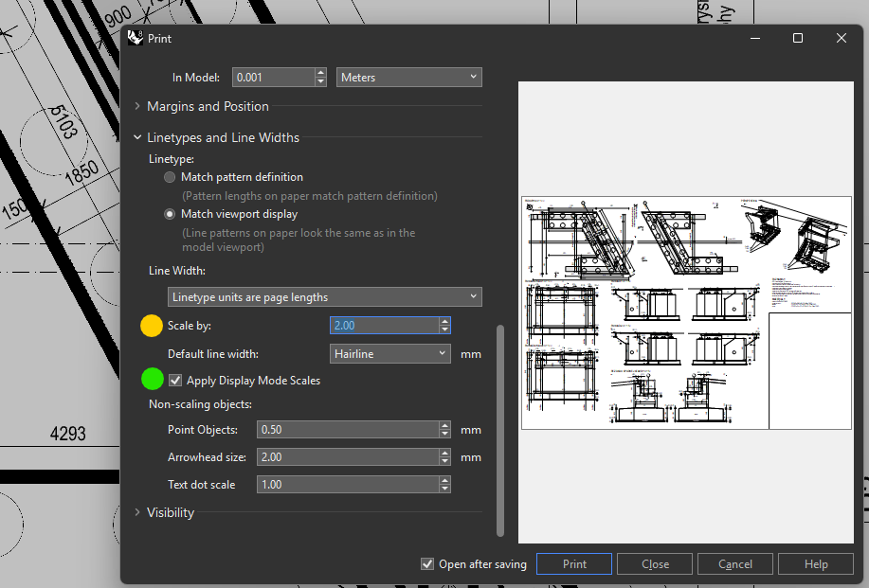This screenshot has width=869, height=588.
Task: Select Match pattern definition radio button
Action: tap(170, 177)
